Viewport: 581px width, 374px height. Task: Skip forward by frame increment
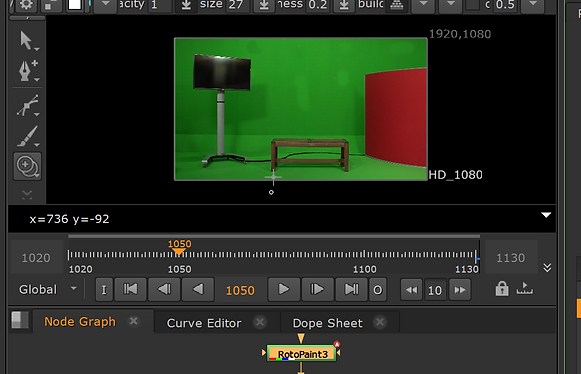460,289
